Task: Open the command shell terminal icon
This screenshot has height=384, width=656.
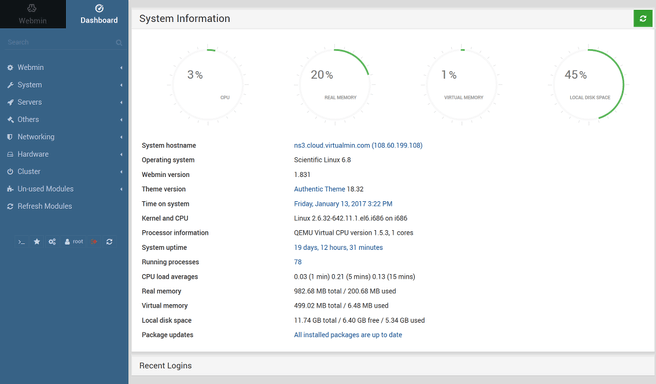Action: click(21, 242)
